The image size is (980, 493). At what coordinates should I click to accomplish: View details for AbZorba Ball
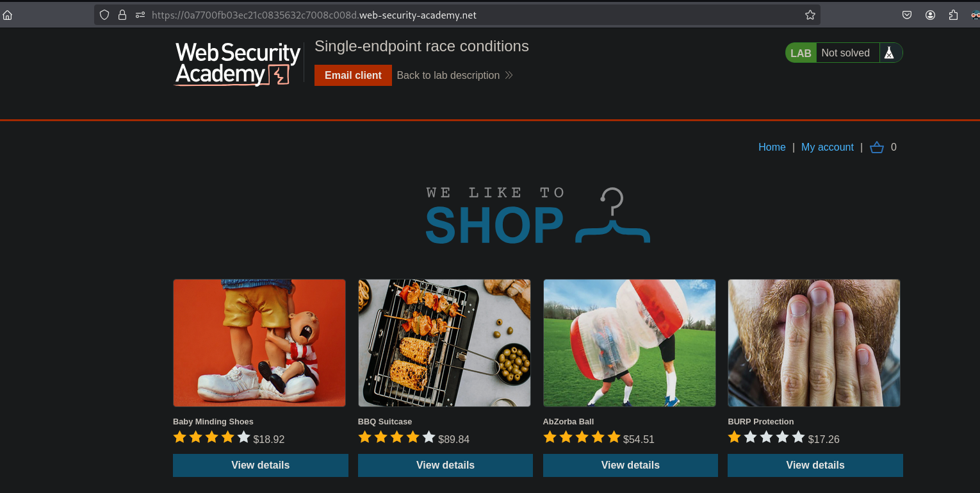click(630, 465)
